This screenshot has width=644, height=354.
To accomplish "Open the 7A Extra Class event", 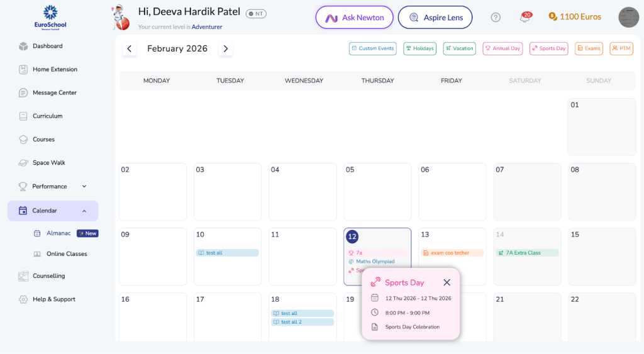I will click(x=526, y=253).
